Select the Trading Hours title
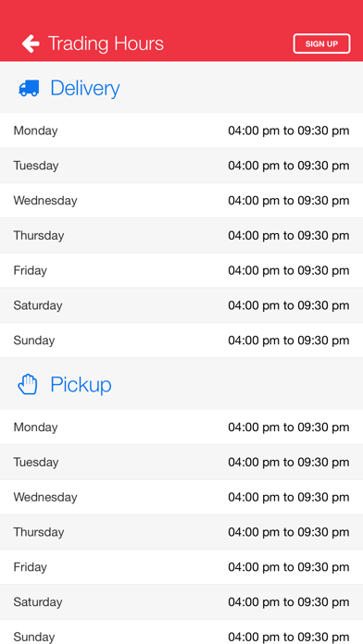This screenshot has height=644, width=363. [x=106, y=43]
